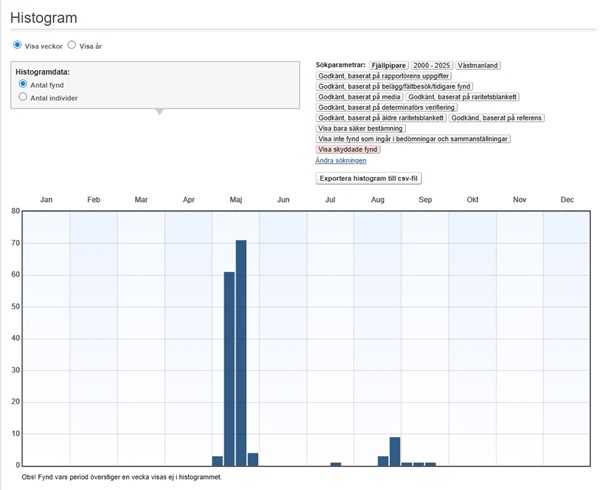
Task: Click the '2000 - 2025' period tag
Action: point(434,65)
